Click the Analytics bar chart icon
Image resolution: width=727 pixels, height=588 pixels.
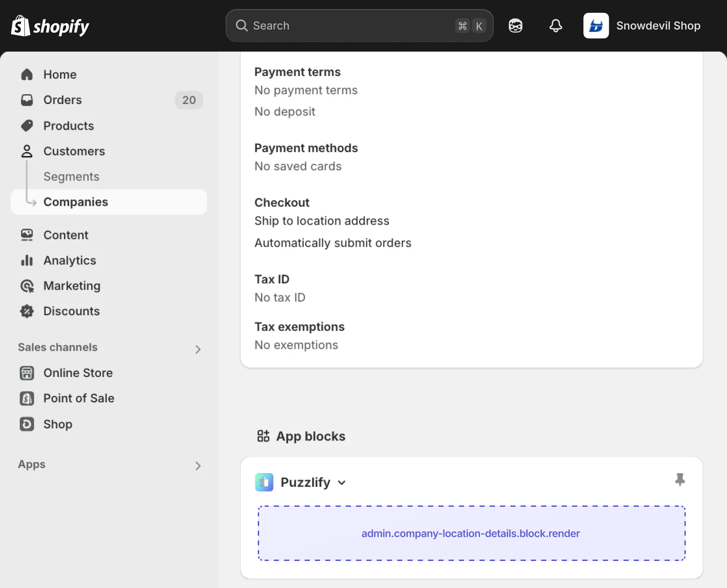pyautogui.click(x=27, y=260)
